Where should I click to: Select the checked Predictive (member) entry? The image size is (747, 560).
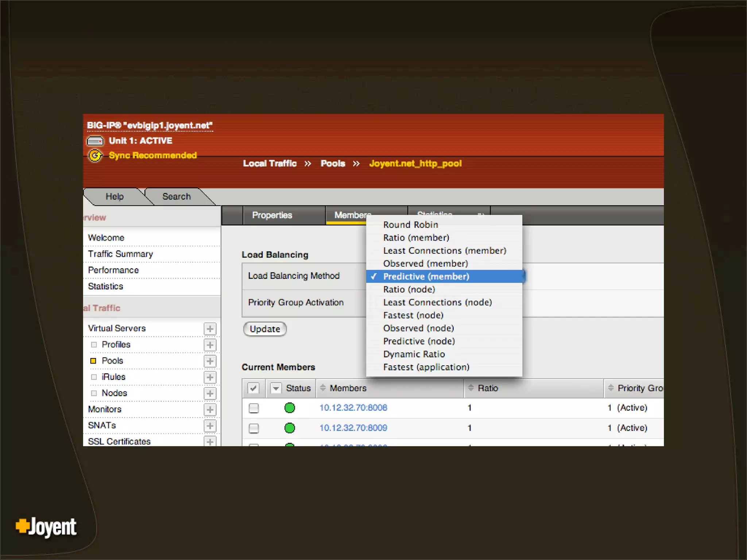coord(444,276)
